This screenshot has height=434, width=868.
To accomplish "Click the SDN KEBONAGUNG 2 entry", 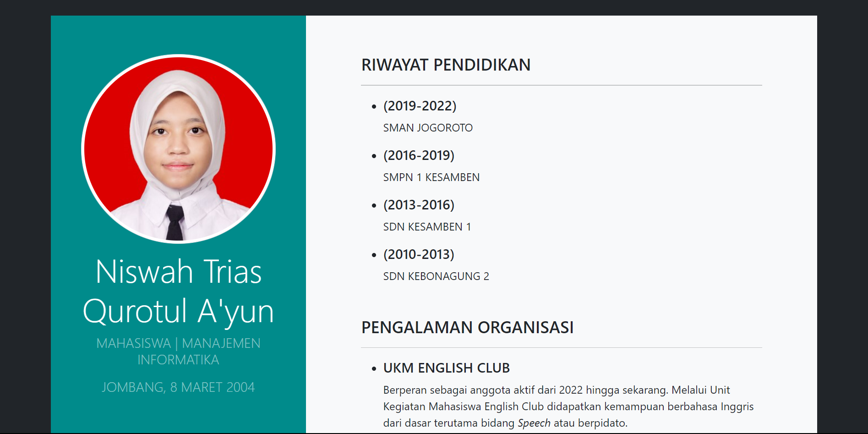I will tap(436, 276).
